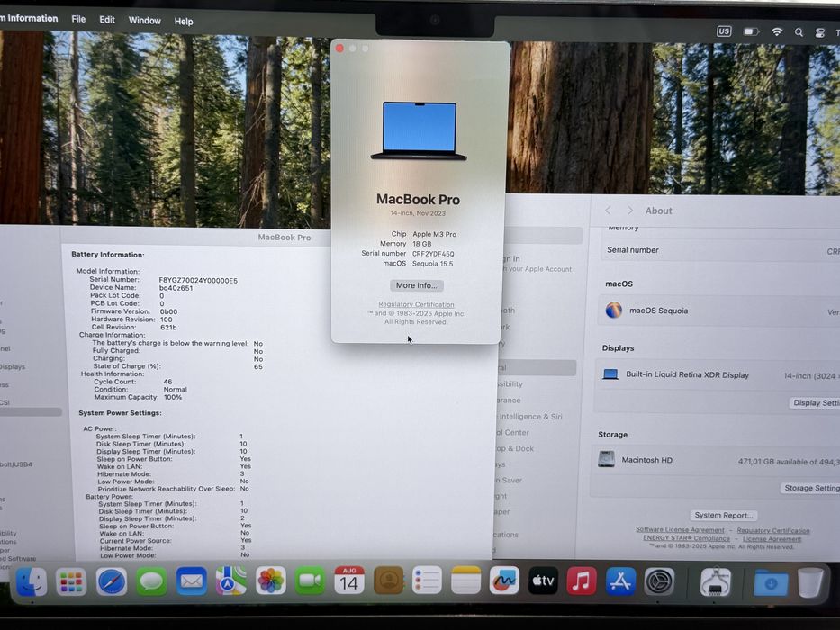Launch Maps from the Dock
840x630 pixels.
coord(230,580)
